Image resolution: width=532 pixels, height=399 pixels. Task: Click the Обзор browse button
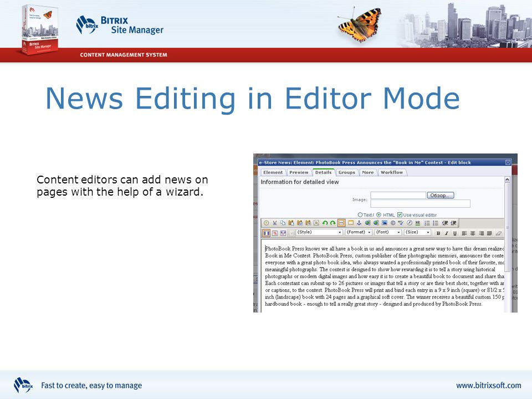(x=440, y=196)
